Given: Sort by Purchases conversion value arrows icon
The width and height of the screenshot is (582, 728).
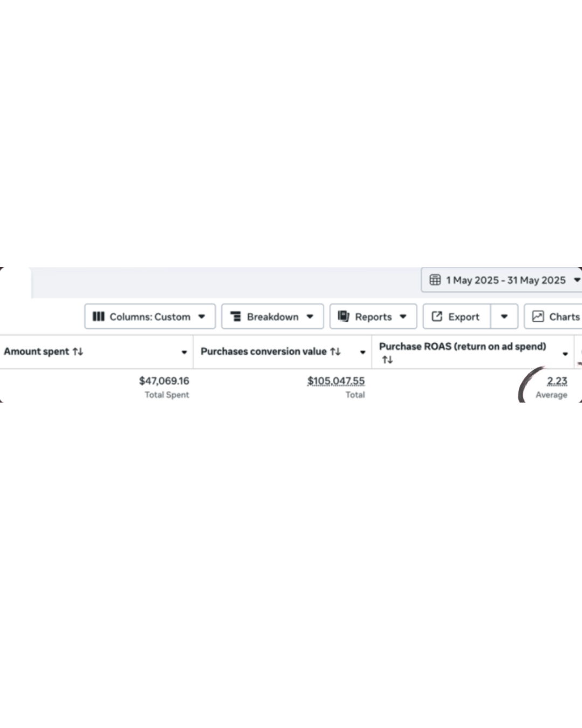Looking at the screenshot, I should 335,352.
